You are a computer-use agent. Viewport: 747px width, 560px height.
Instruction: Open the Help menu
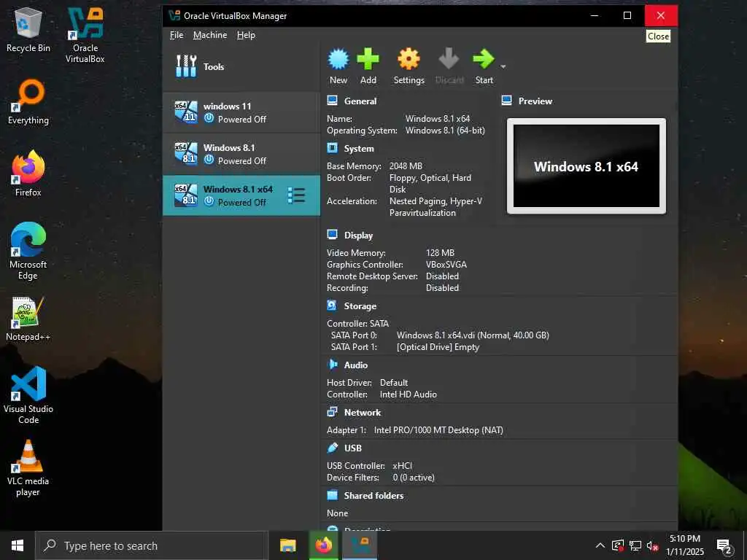point(246,35)
